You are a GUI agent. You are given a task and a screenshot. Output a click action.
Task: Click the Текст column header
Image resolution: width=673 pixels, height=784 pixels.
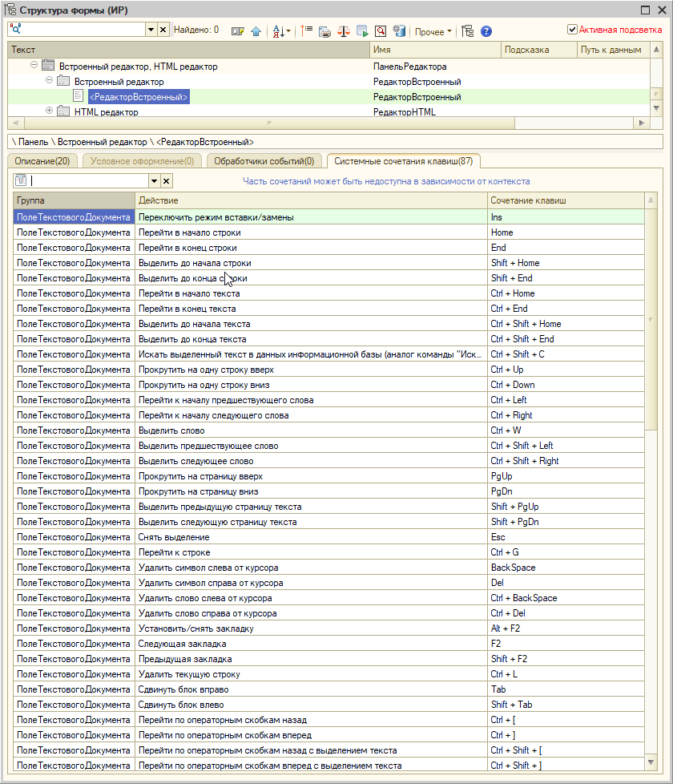(x=188, y=50)
